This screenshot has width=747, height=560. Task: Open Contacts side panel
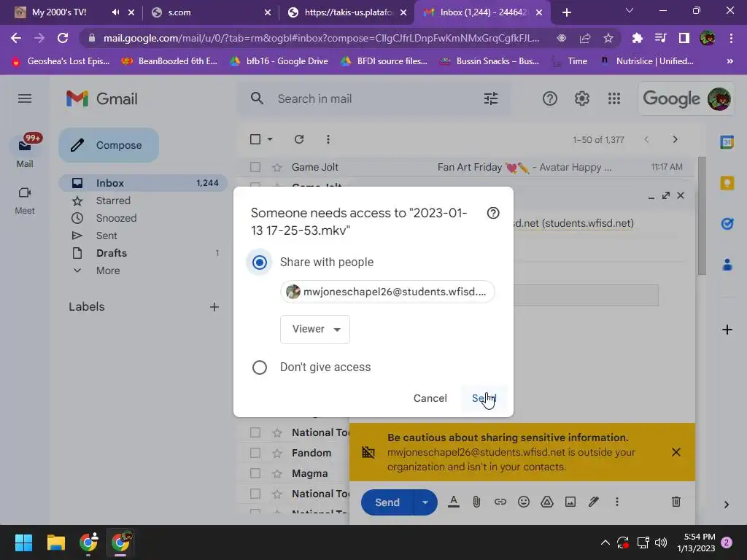pyautogui.click(x=727, y=264)
